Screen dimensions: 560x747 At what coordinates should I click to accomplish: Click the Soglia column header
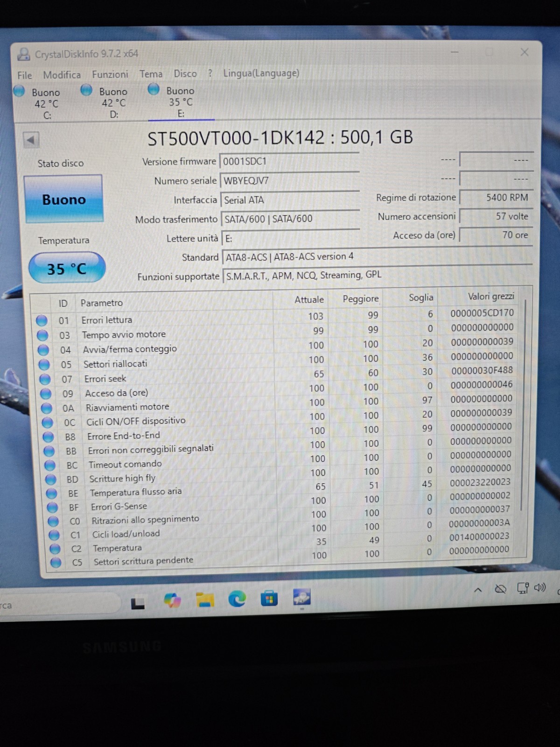pos(421,297)
